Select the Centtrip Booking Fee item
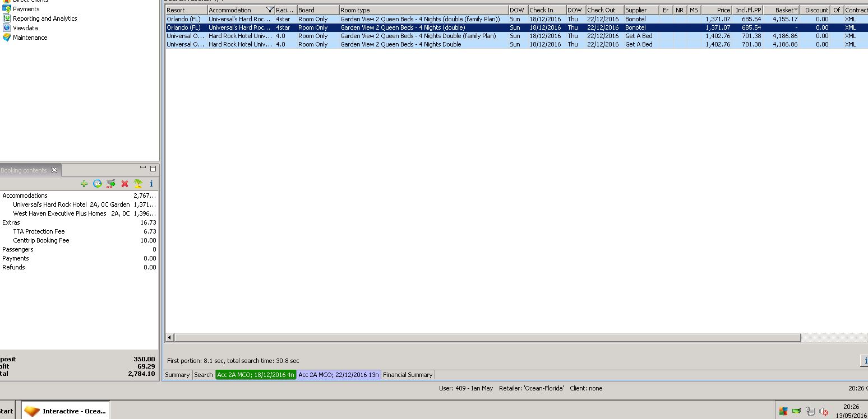This screenshot has width=868, height=419. (79, 240)
